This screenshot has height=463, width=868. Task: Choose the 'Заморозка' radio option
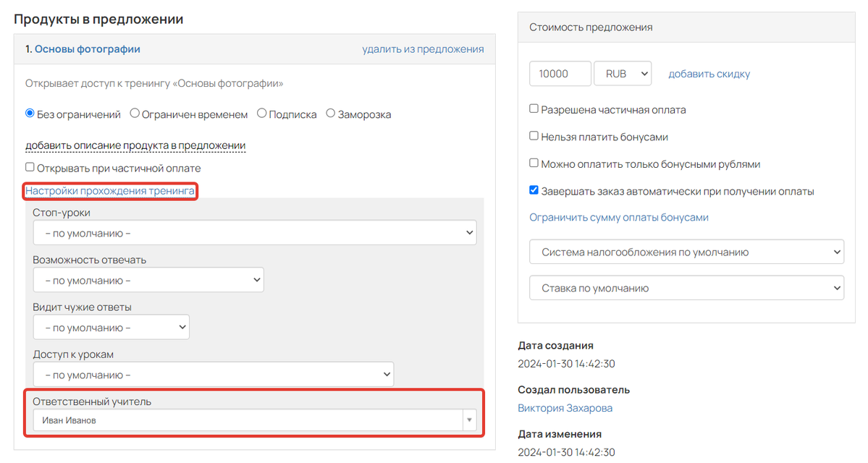pos(331,114)
